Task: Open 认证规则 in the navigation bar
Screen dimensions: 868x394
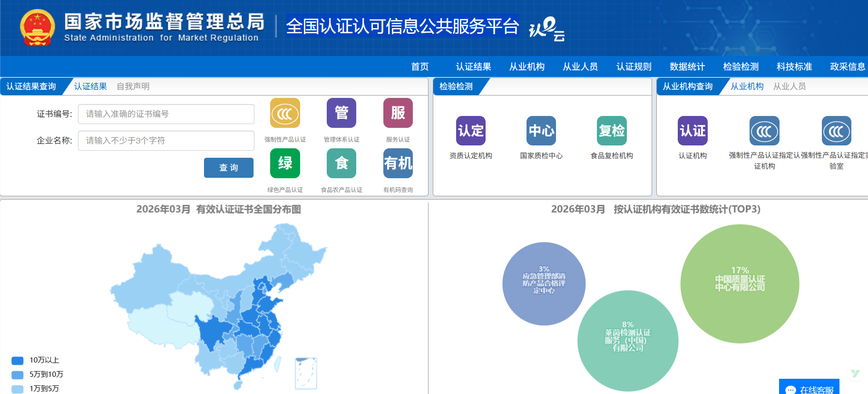Action: click(634, 67)
